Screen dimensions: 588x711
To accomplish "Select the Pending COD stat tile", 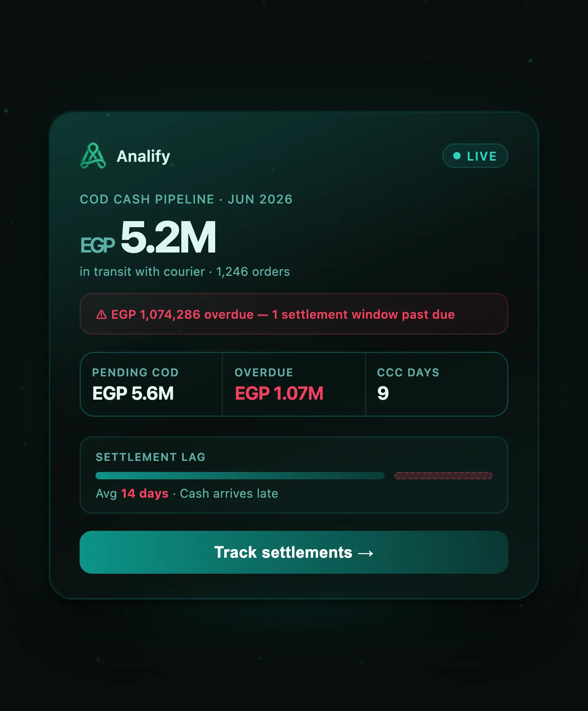I will coord(151,384).
